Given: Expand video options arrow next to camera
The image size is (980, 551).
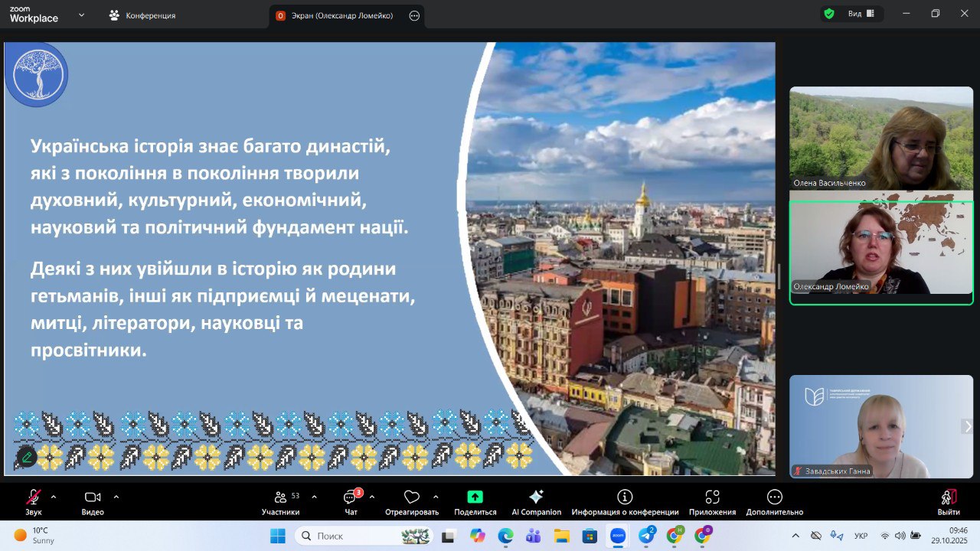Looking at the screenshot, I should (x=116, y=496).
